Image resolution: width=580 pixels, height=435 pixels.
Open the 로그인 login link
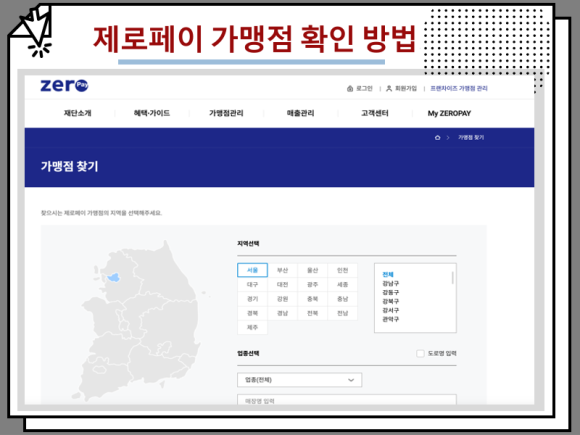point(360,88)
